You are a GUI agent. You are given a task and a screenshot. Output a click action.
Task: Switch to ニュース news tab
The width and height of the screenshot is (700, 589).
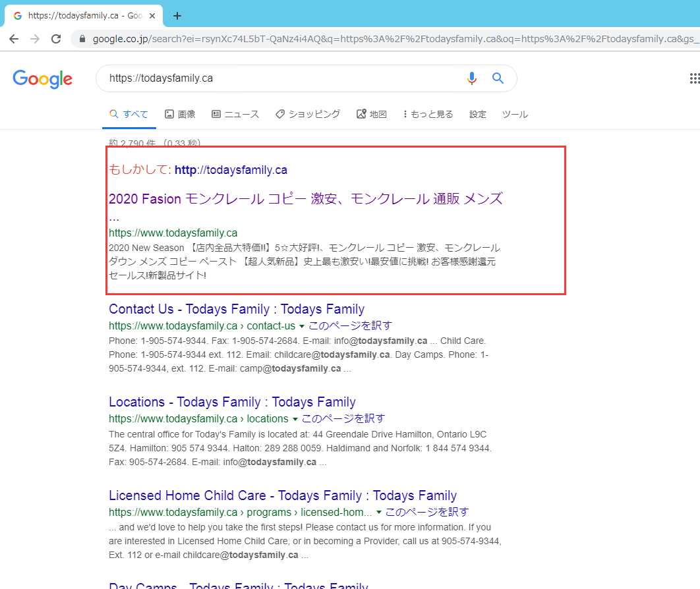click(235, 114)
